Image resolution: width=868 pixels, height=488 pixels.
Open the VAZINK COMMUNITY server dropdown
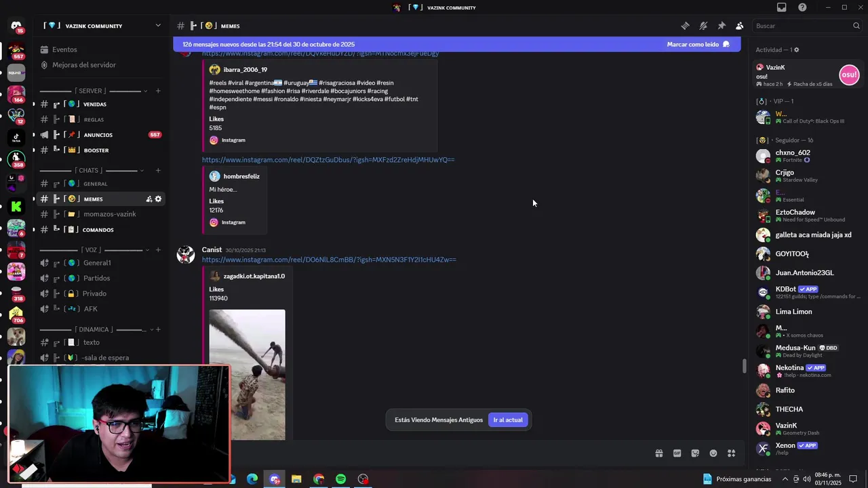click(x=158, y=26)
